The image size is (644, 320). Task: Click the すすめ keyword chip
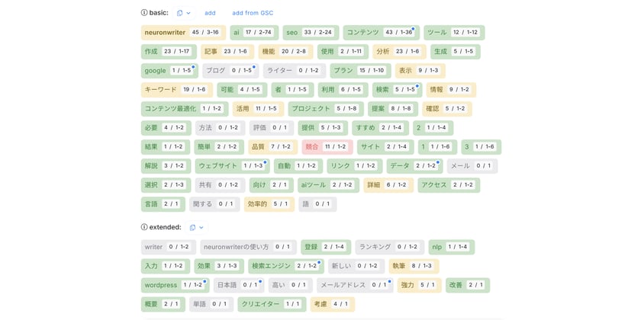point(380,128)
